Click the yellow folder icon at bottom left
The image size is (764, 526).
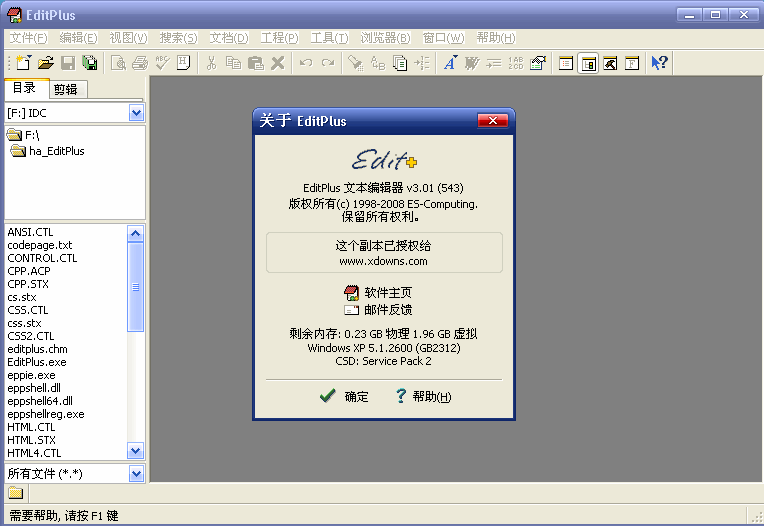coord(16,493)
